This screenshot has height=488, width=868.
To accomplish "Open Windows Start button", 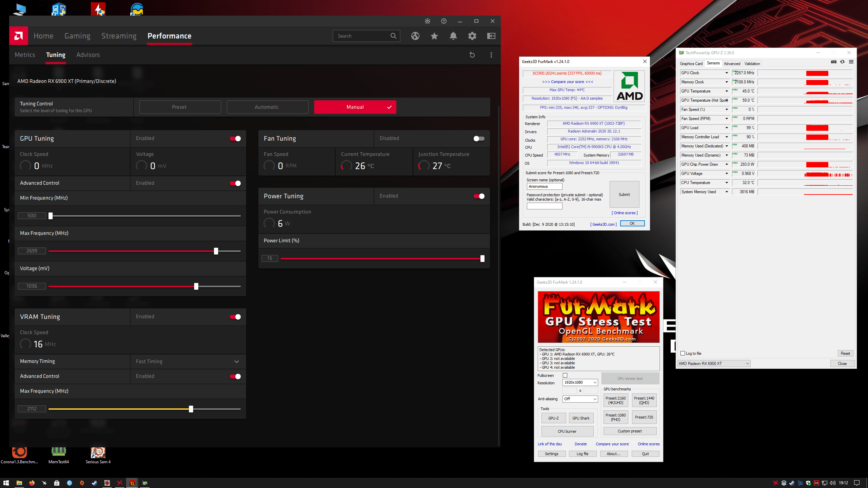I will 6,483.
